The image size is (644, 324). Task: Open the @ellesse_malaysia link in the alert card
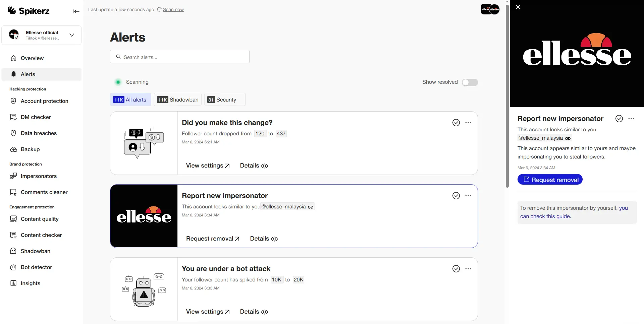point(287,207)
